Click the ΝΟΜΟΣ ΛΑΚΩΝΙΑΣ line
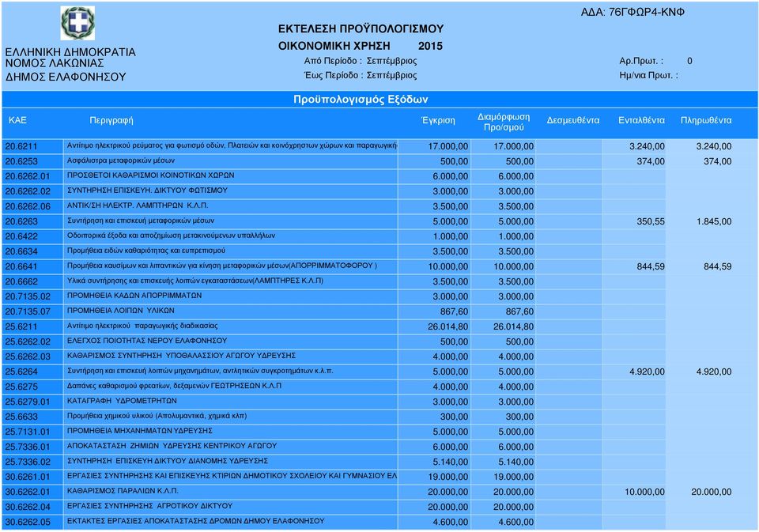Viewport: 759px width, 532px height. tap(55, 63)
